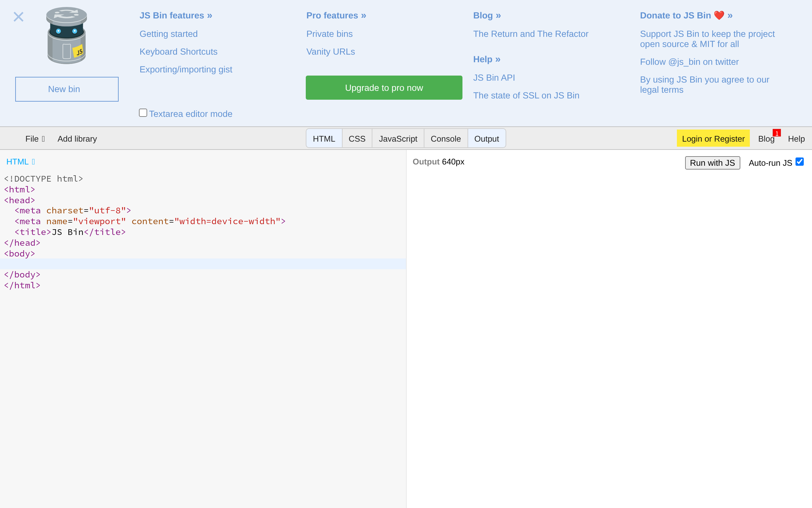Screen dimensions: 812x508
Task: Open the Help menu in toolbar
Action: pos(796,139)
